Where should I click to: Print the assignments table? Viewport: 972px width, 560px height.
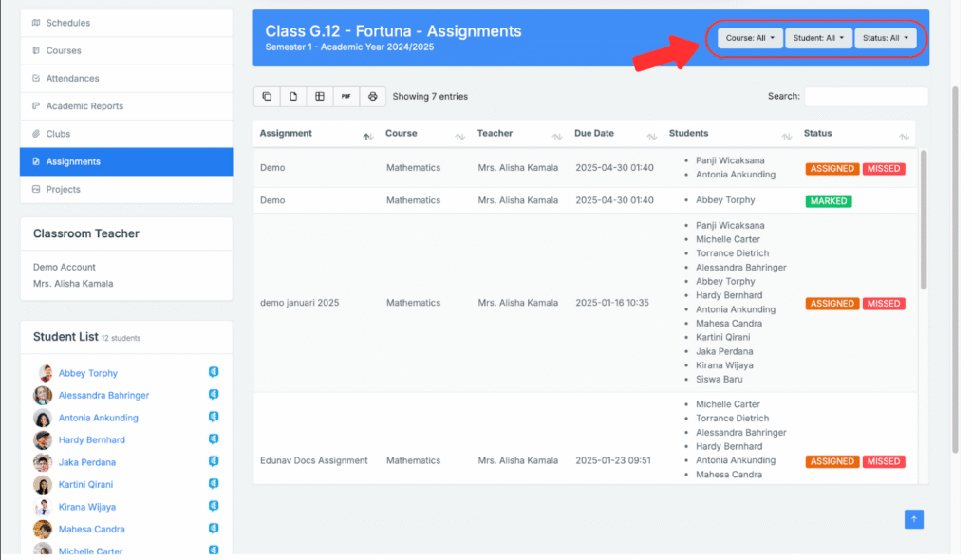[x=373, y=96]
